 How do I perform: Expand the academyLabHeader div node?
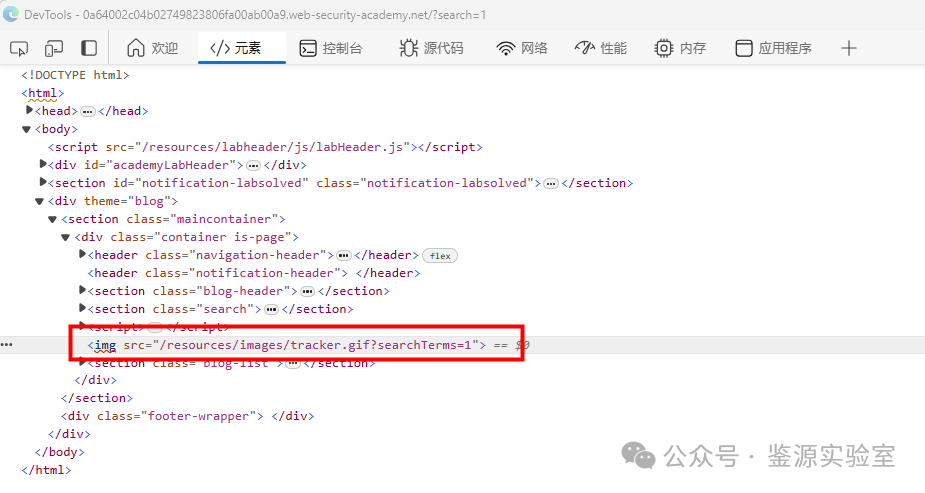(43, 164)
